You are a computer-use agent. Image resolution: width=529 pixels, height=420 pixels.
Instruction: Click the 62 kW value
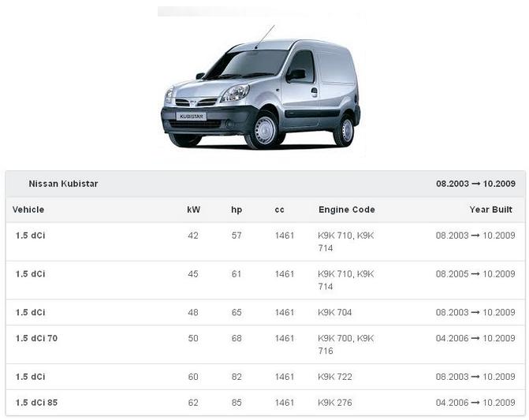pyautogui.click(x=193, y=403)
